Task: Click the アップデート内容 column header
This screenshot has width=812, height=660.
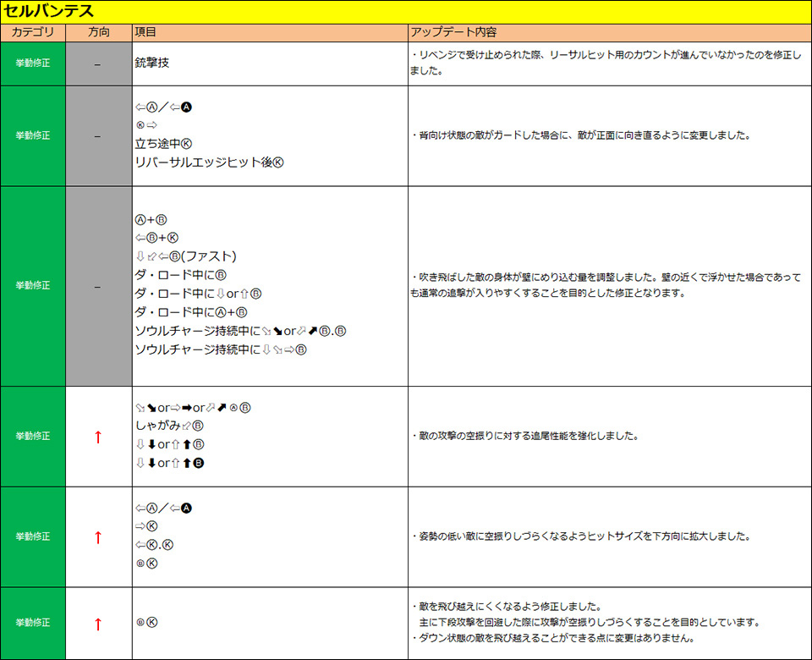Action: click(453, 32)
